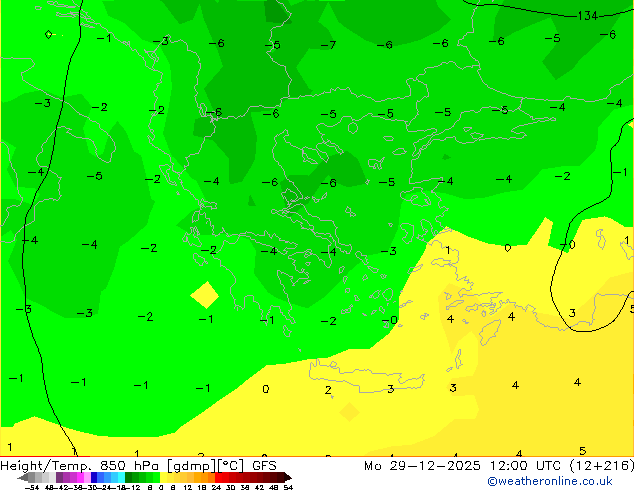
Task: Click the Mo 29-12-2025 date text
Action: pos(423,466)
